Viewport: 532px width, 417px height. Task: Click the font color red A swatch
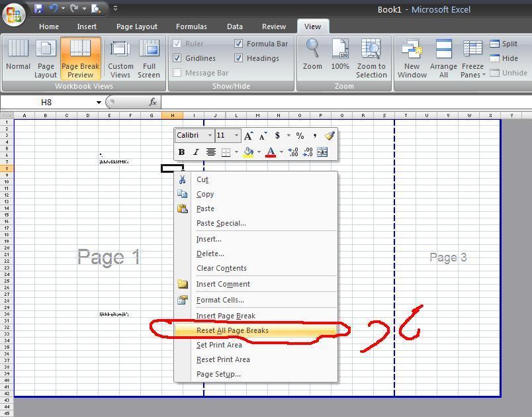pyautogui.click(x=270, y=152)
